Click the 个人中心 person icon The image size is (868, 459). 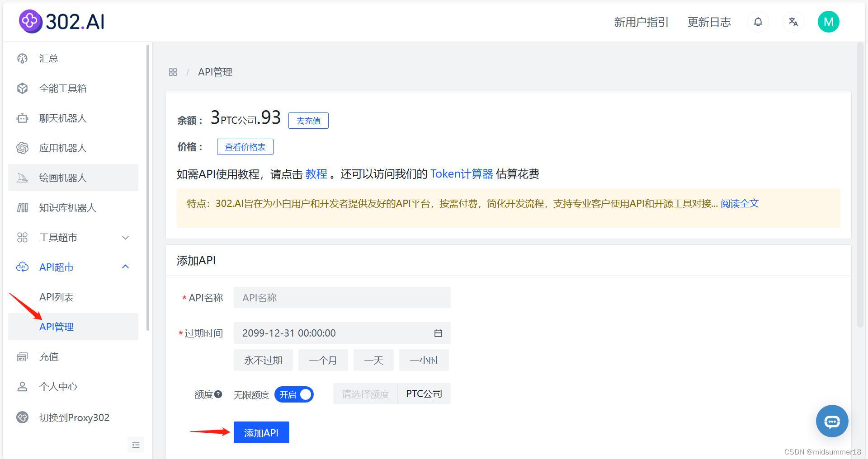coord(22,386)
